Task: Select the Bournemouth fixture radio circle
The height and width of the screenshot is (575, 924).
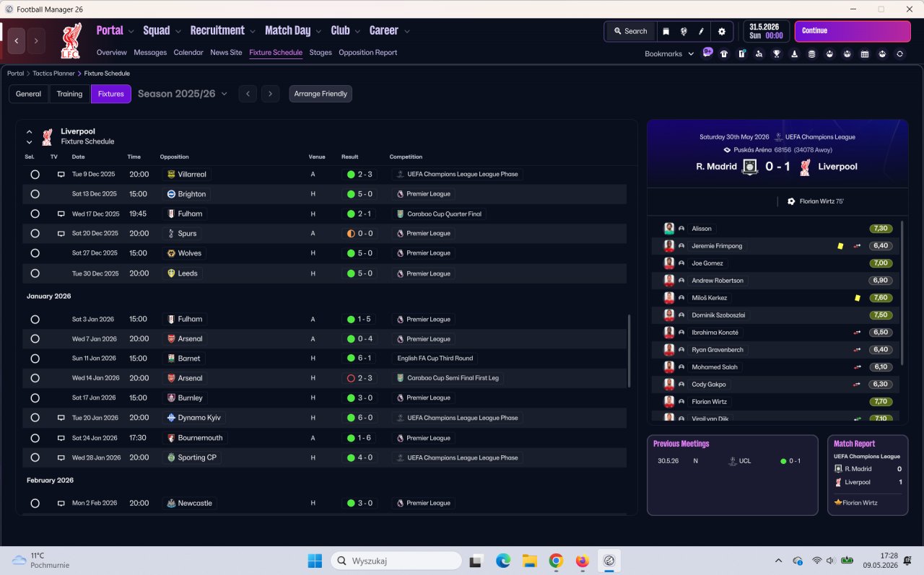Action: tap(35, 438)
